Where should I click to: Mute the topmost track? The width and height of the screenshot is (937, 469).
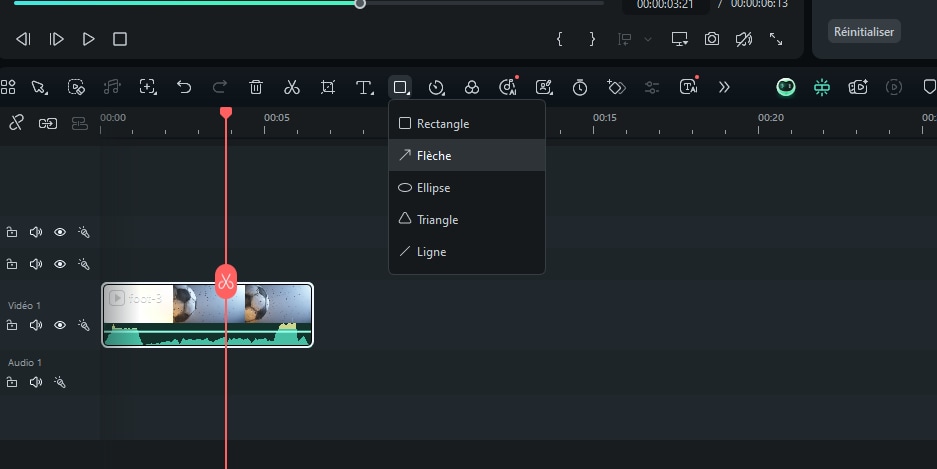[x=36, y=232]
